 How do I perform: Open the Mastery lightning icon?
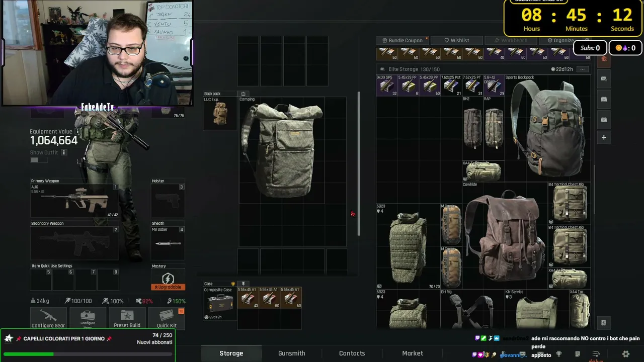coord(168,278)
